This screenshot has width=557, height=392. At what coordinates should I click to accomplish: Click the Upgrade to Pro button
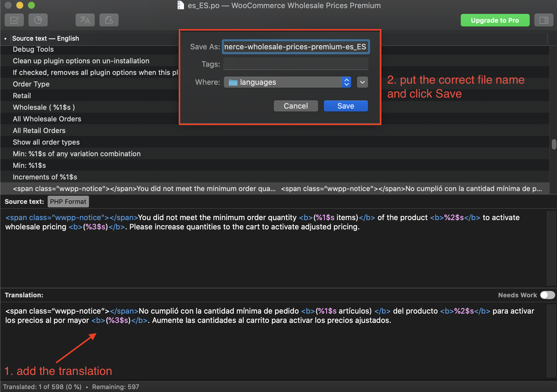click(495, 20)
